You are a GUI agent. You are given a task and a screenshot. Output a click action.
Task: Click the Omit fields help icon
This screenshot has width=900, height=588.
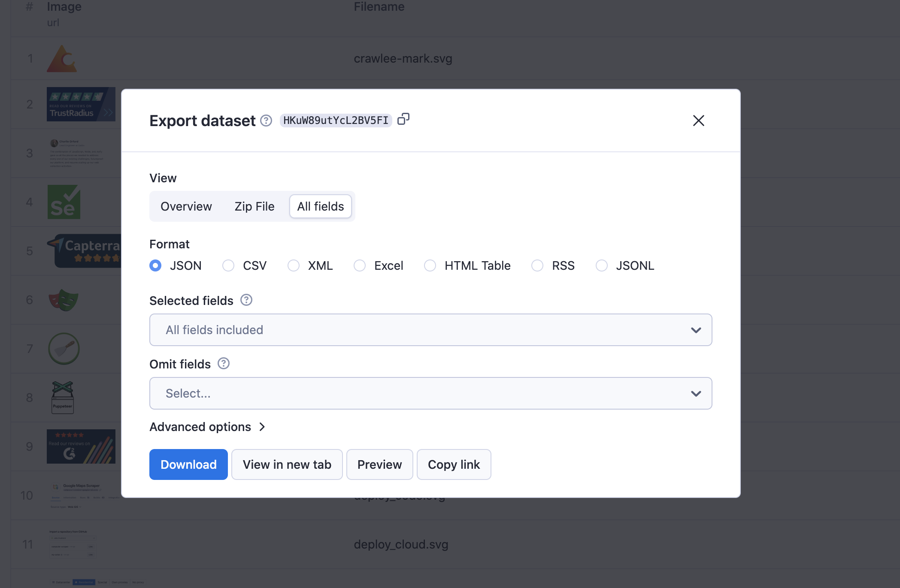pyautogui.click(x=223, y=364)
